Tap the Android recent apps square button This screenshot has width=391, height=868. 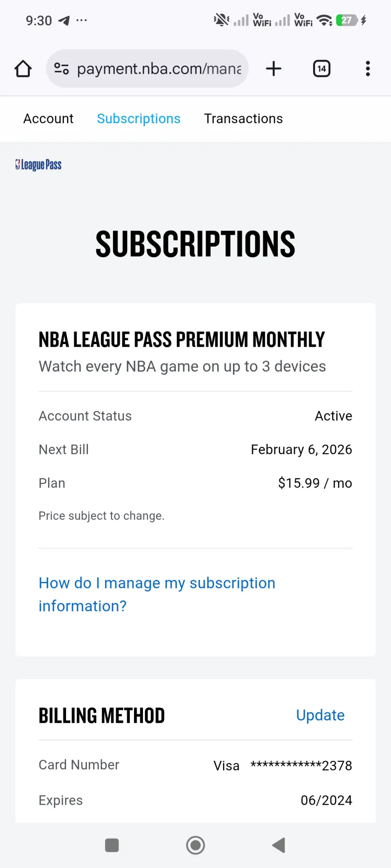pyautogui.click(x=112, y=845)
